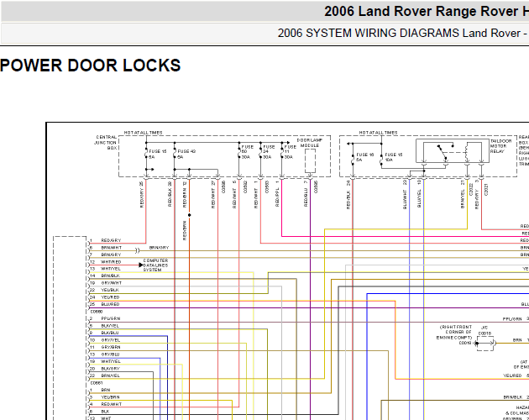Screen dimensions: 529x420
Task: Click the FUSE 16 5A label
Action: point(365,157)
